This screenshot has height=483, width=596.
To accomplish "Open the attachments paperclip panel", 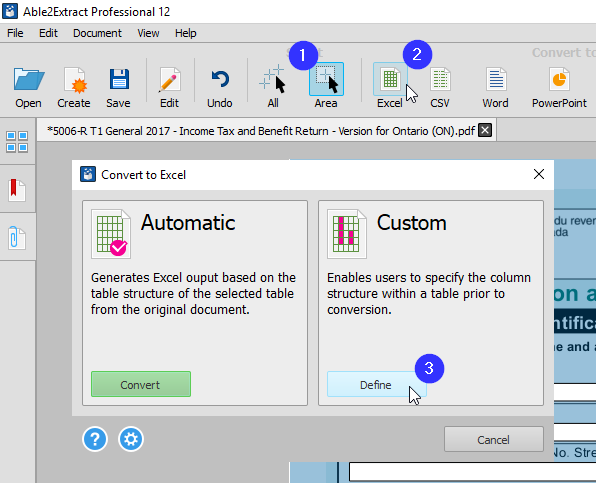I will click(17, 238).
